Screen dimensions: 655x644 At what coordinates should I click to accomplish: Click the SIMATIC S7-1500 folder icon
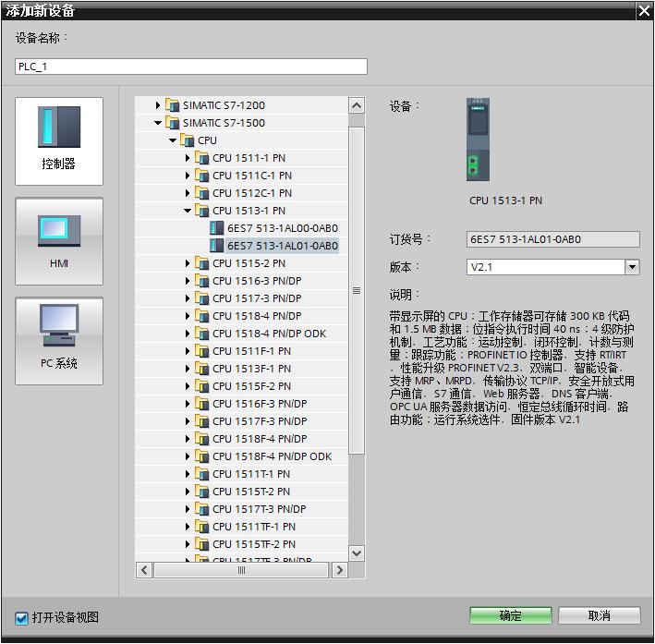tap(172, 123)
